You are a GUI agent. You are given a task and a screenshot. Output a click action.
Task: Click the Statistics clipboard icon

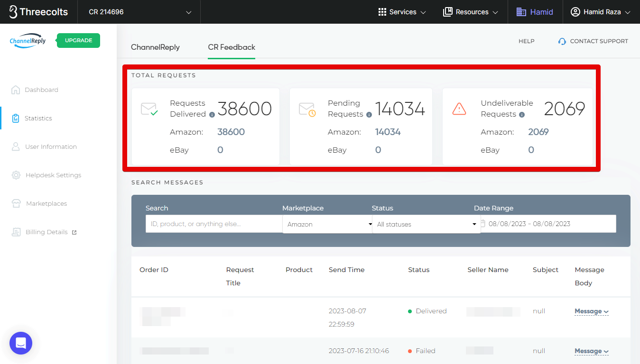click(16, 118)
